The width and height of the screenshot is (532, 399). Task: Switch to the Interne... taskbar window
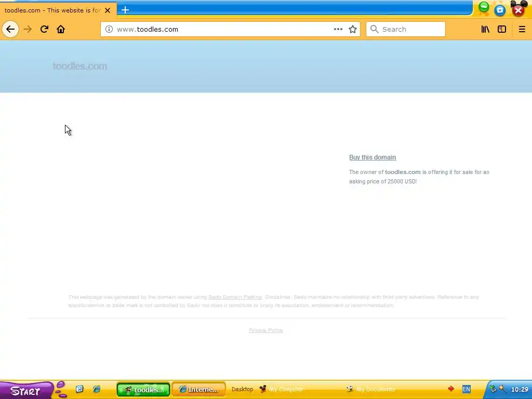(x=198, y=390)
